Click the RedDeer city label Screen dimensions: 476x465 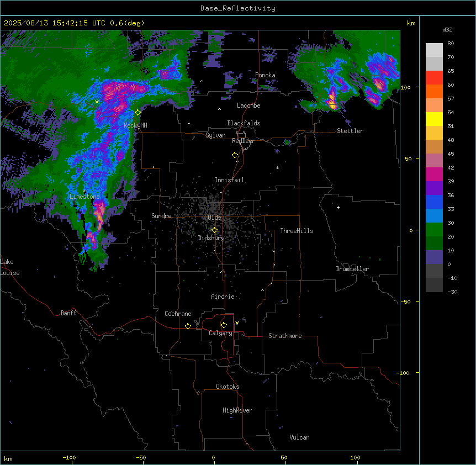point(243,141)
